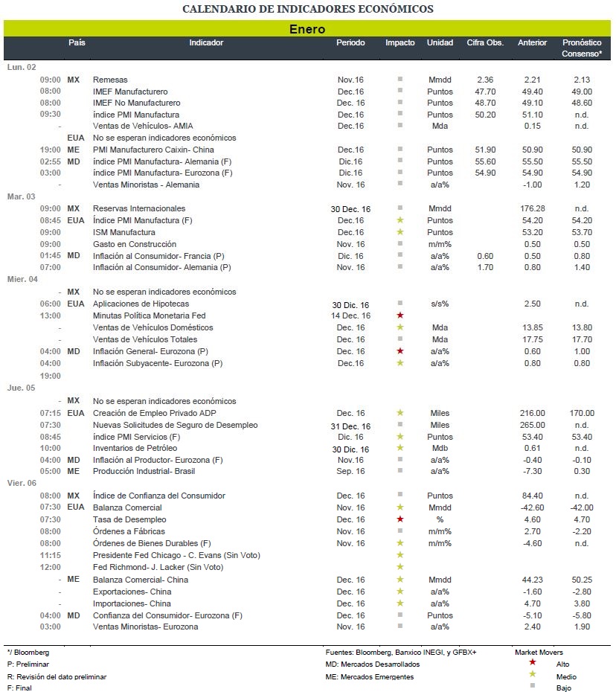Click the Ventas Minoristas- Eurozona indicator
Screen dimensions: 616x692
click(145, 627)
